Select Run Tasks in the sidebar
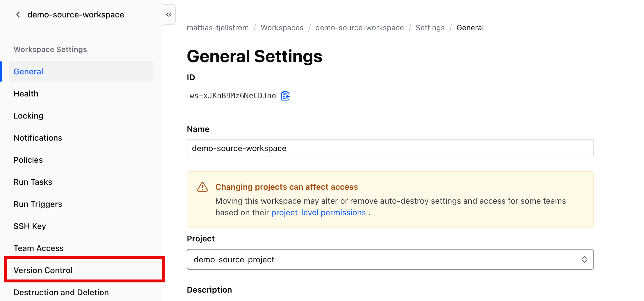 pos(33,182)
